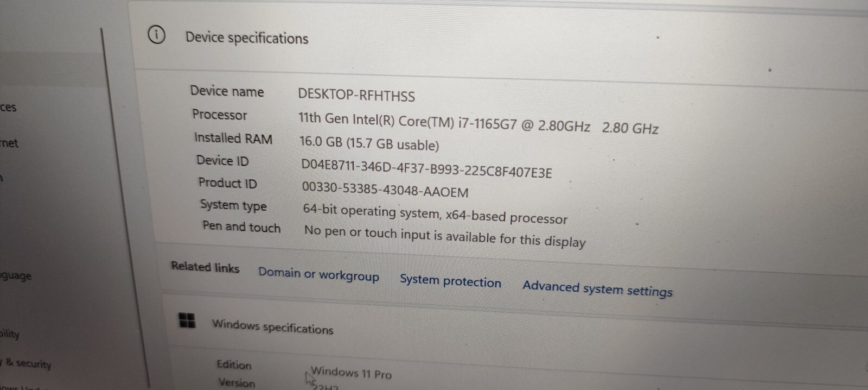
Task: Select the 64-bit operating system value
Action: (x=435, y=214)
